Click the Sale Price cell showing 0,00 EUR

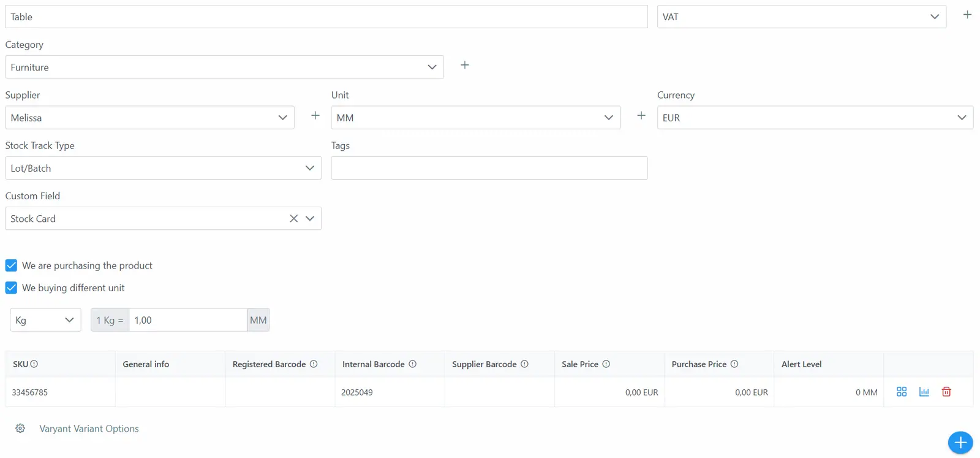609,392
